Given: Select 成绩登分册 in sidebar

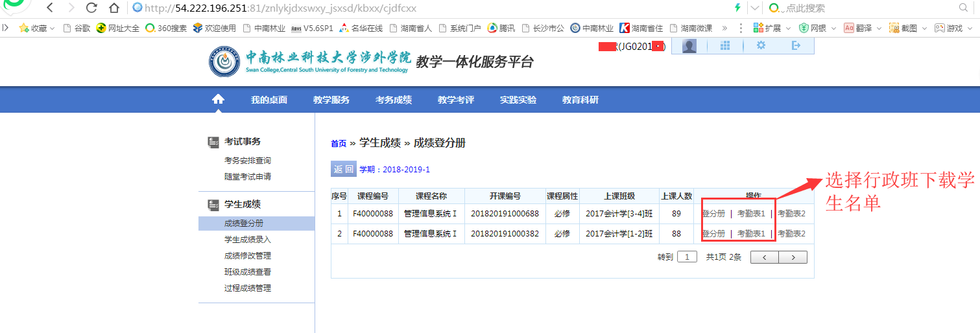Looking at the screenshot, I should click(x=257, y=224).
